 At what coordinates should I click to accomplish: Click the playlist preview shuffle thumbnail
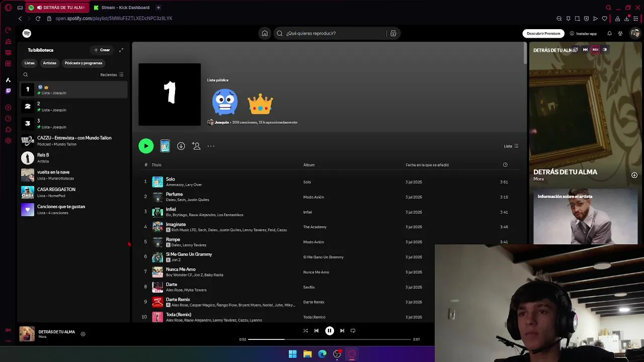[165, 146]
